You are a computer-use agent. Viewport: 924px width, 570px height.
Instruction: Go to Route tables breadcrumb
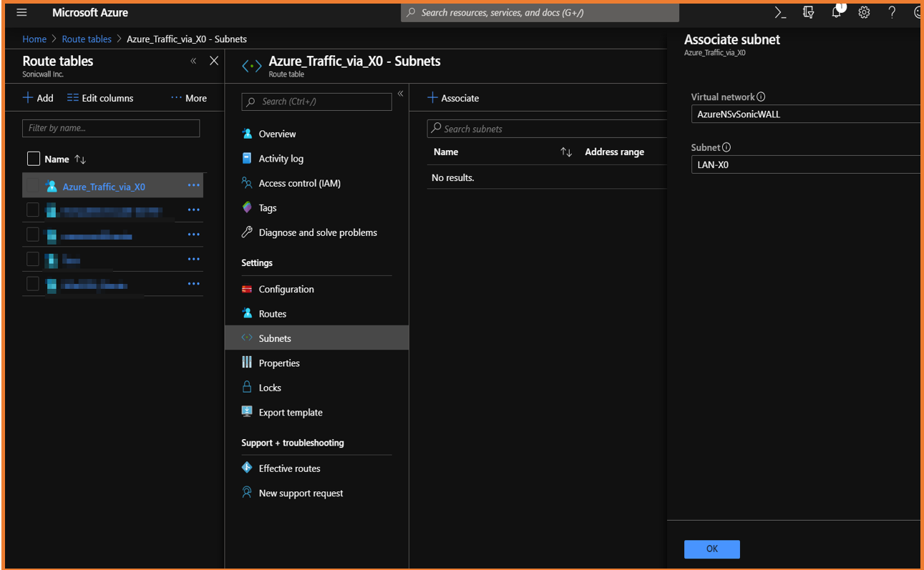point(87,39)
